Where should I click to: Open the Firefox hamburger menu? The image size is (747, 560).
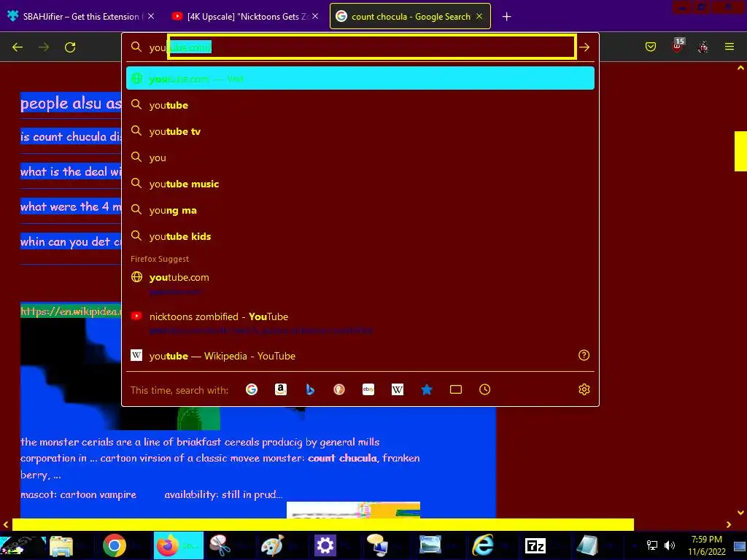point(729,47)
